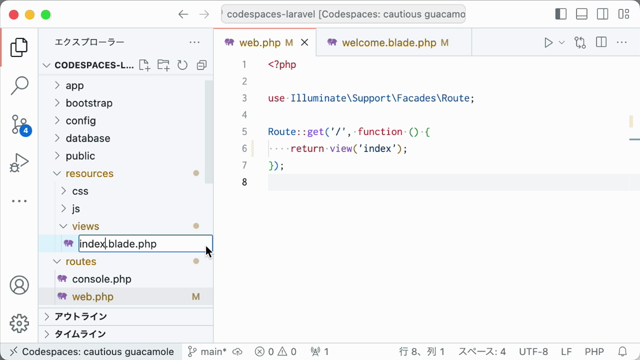Click the New Folder icon in explorer header
This screenshot has height=360, width=640.
[x=164, y=65]
